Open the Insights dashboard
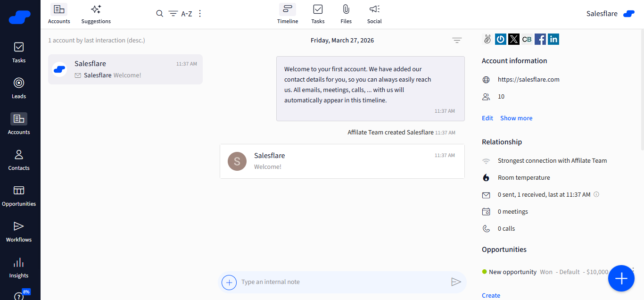 19,268
